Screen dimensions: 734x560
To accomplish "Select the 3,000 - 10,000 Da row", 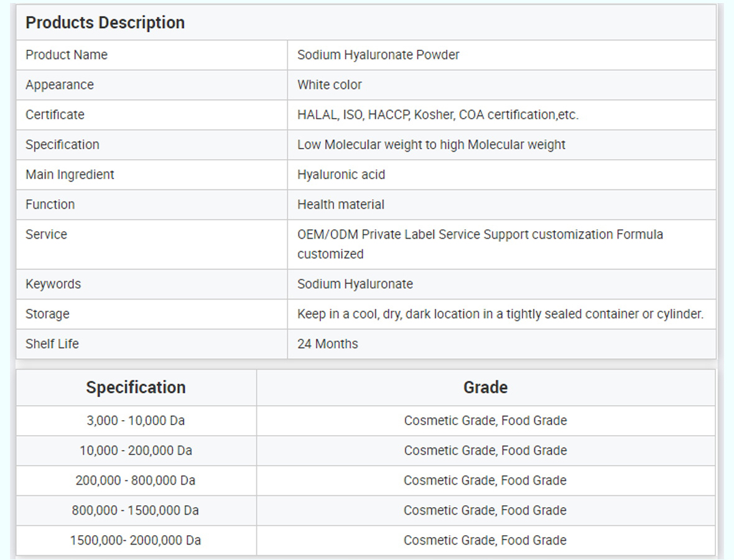I will [136, 421].
